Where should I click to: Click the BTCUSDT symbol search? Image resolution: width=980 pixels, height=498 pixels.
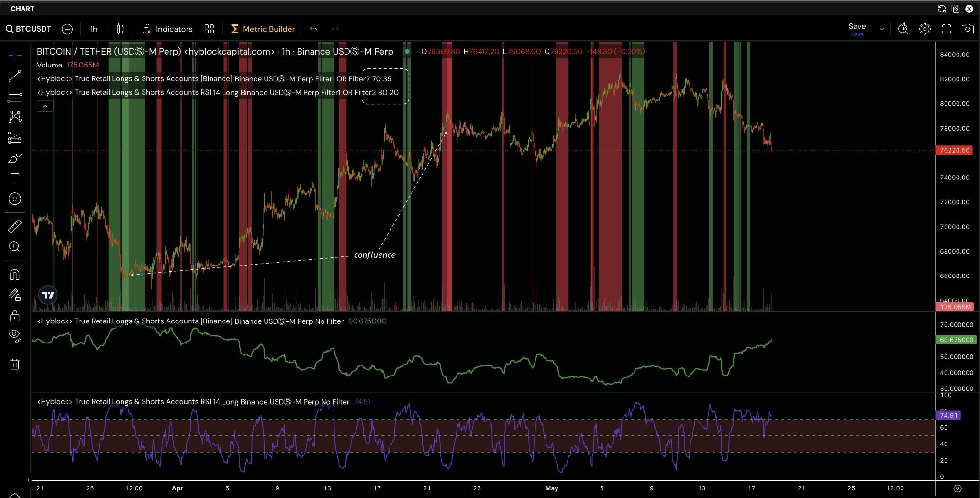coord(28,29)
